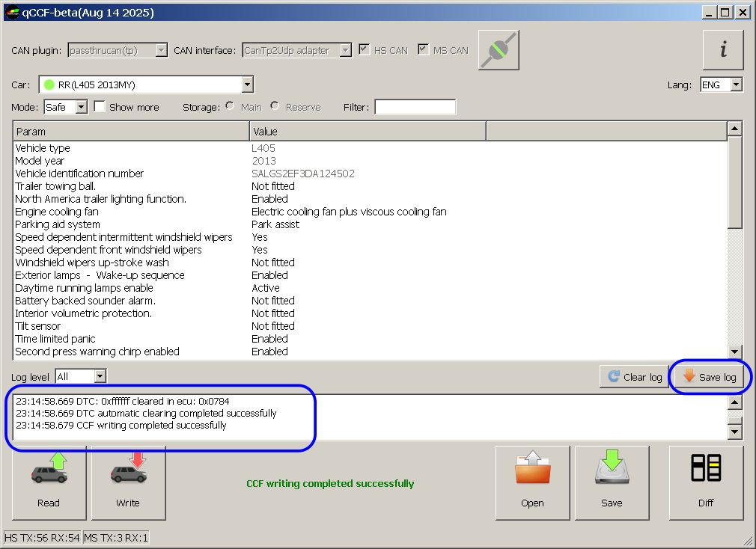Click the green 'CCF writing completed successfully' status
Screen dimensions: 756x549
click(330, 483)
